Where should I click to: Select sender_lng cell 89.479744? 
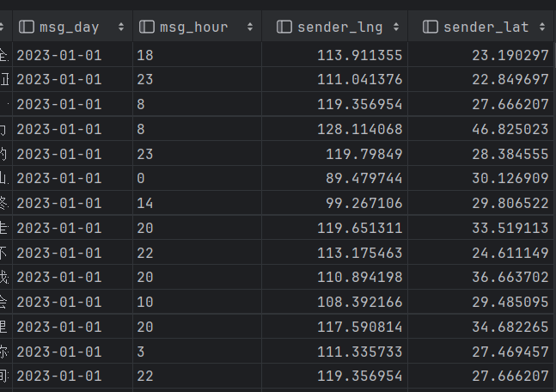click(335, 178)
